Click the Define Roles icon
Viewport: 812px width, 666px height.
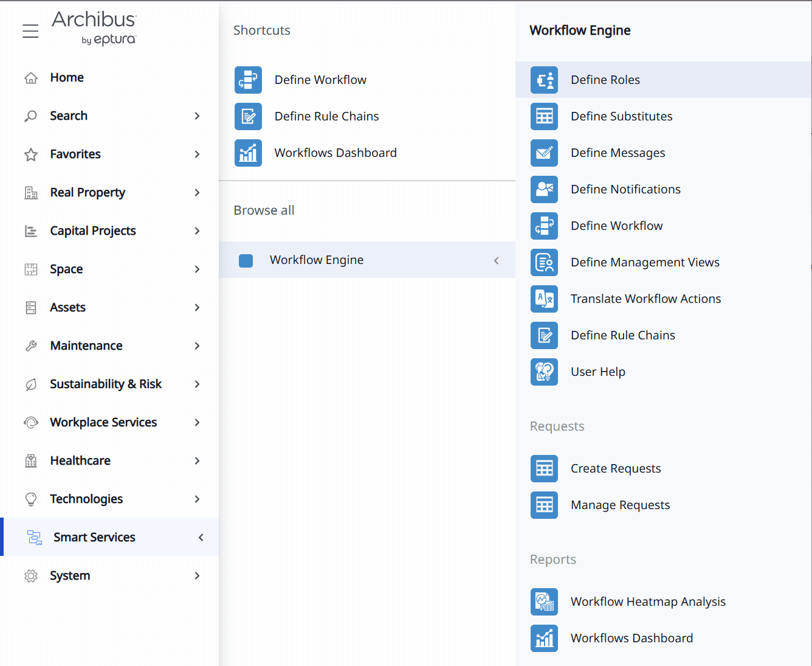coord(544,80)
